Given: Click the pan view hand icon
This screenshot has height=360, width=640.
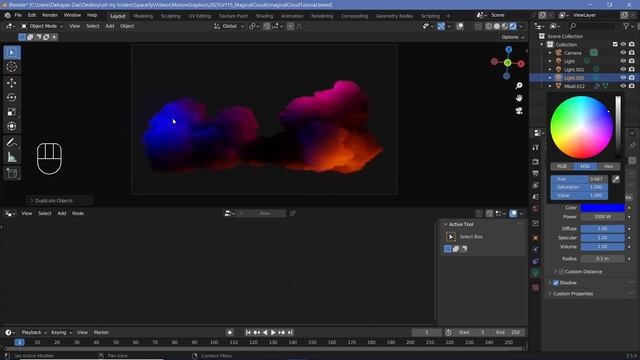Looking at the screenshot, I should point(519,98).
